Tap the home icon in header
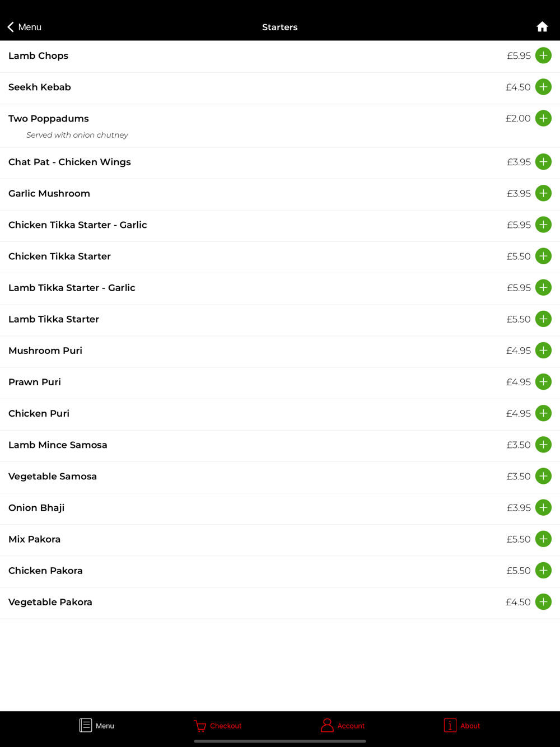The width and height of the screenshot is (560, 747). point(542,27)
